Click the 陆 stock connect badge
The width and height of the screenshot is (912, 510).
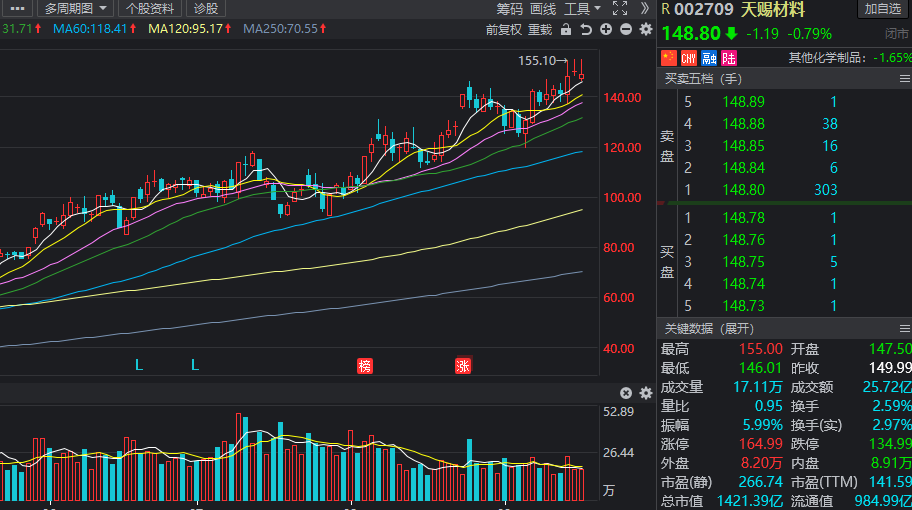(729, 58)
